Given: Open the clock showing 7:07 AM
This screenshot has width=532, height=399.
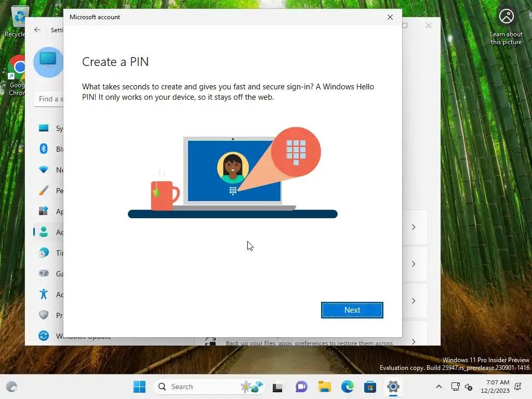Looking at the screenshot, I should click(x=495, y=387).
